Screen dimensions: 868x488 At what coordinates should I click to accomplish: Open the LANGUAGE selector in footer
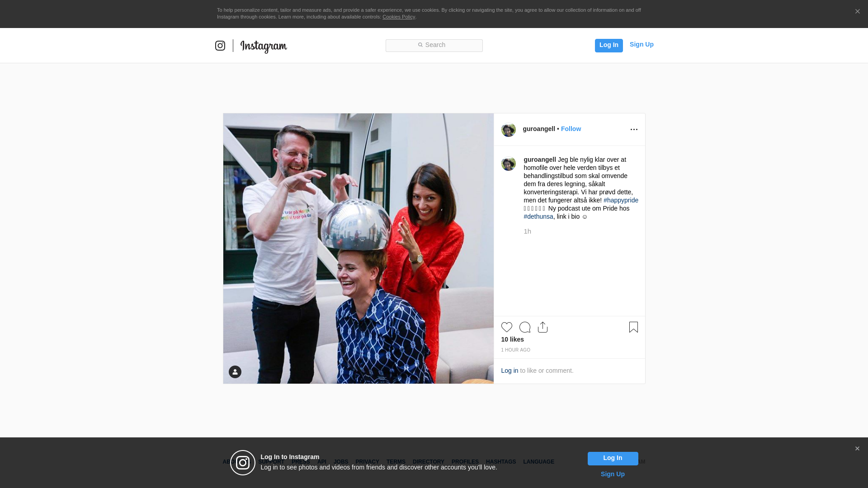[538, 462]
